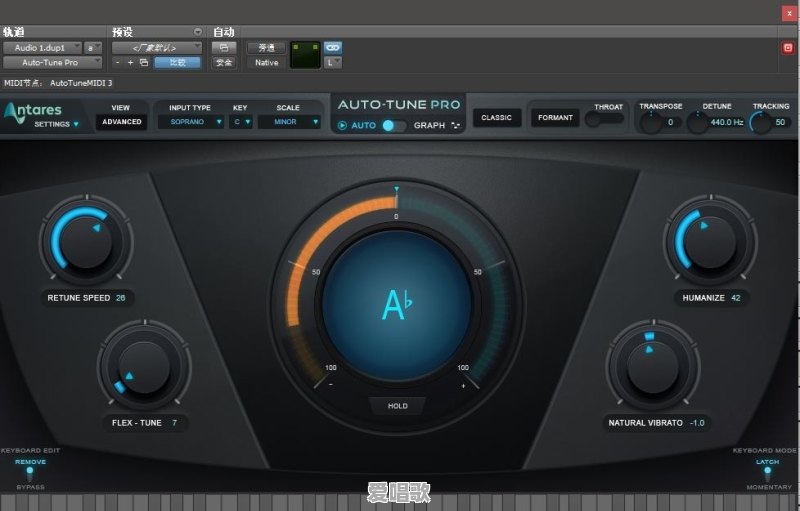
Task: Click the Graph mode curve icon
Action: point(456,125)
